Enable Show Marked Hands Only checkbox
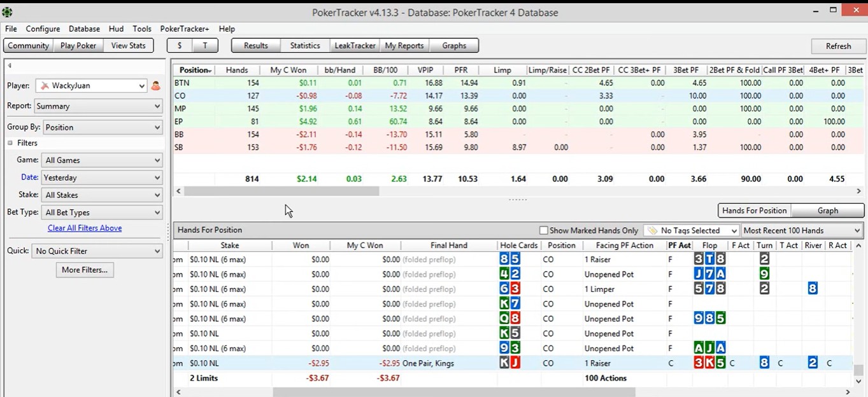The height and width of the screenshot is (397, 868). (543, 231)
